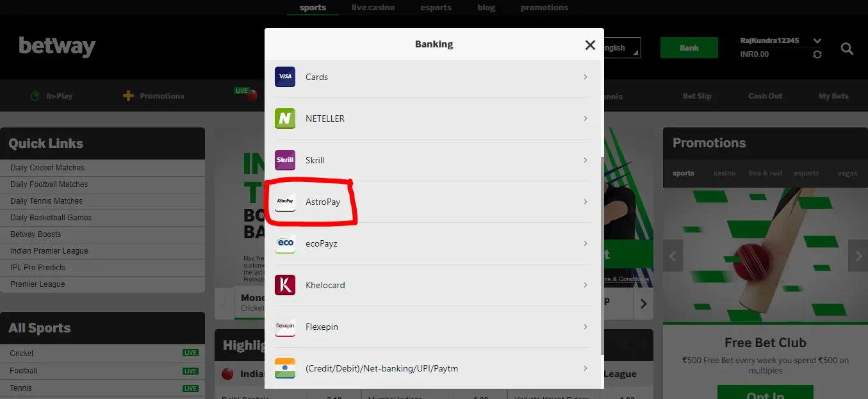868x399 pixels.
Task: Switch to the esports top tab
Action: 436,8
